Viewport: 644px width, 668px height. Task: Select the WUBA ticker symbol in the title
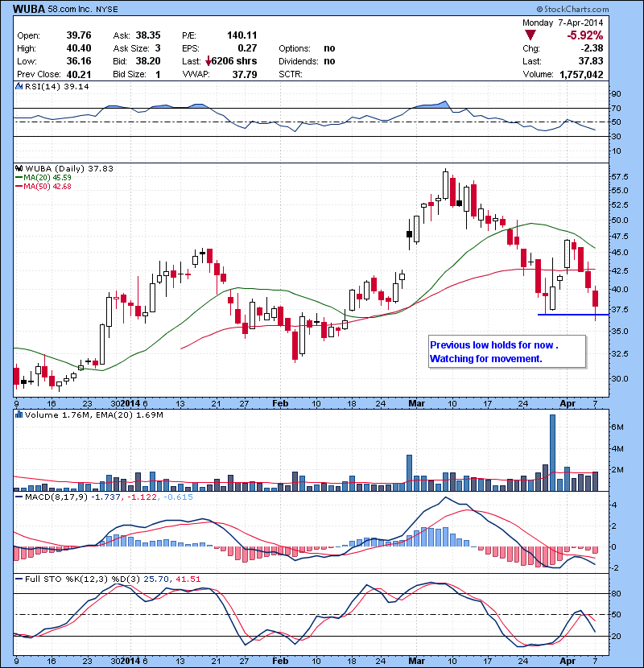tap(29, 9)
